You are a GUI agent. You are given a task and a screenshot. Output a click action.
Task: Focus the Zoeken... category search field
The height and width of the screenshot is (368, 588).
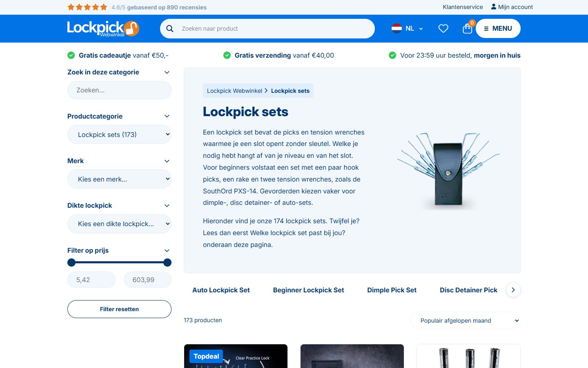point(119,90)
